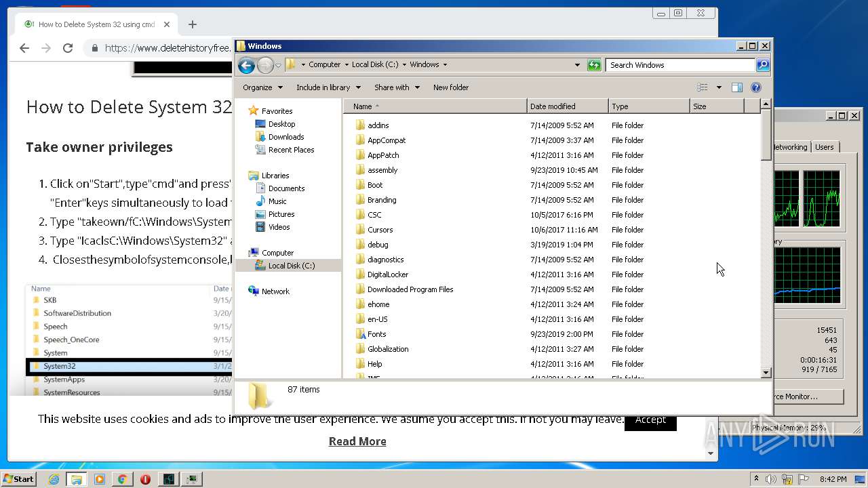Select Downloads under Favorites
The width and height of the screenshot is (868, 488).
(x=286, y=137)
